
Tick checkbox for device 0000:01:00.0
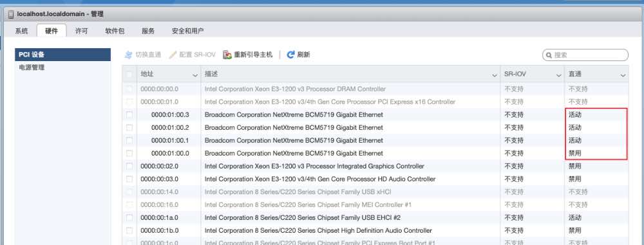[129, 153]
